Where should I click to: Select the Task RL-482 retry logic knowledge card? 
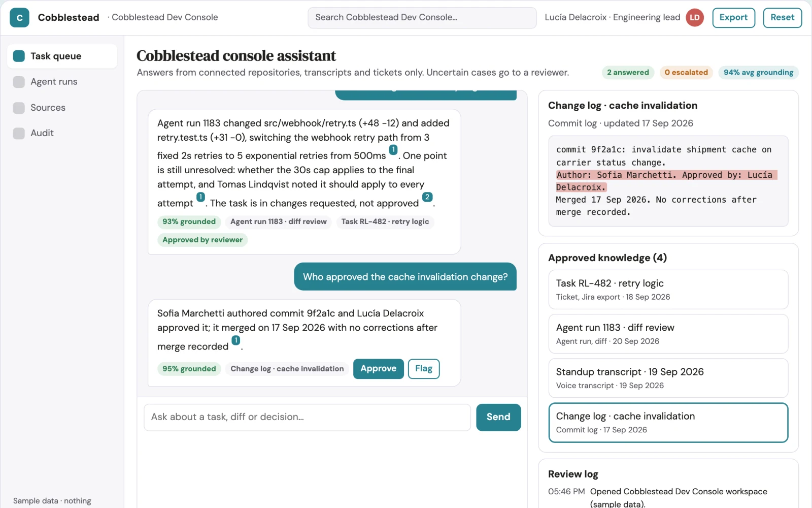[x=668, y=290]
